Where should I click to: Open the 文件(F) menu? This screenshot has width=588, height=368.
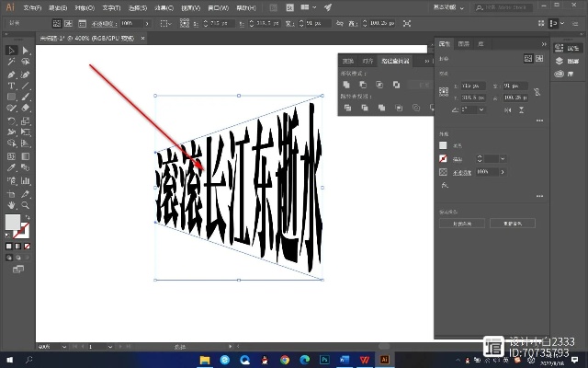(32, 8)
